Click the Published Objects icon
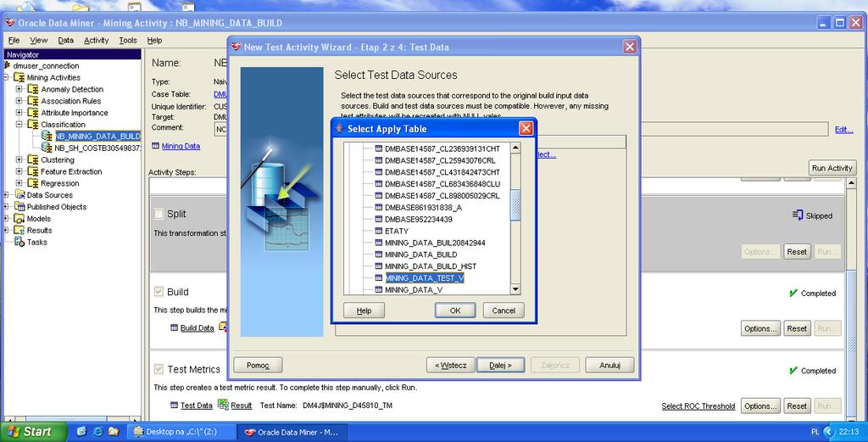 (x=19, y=207)
